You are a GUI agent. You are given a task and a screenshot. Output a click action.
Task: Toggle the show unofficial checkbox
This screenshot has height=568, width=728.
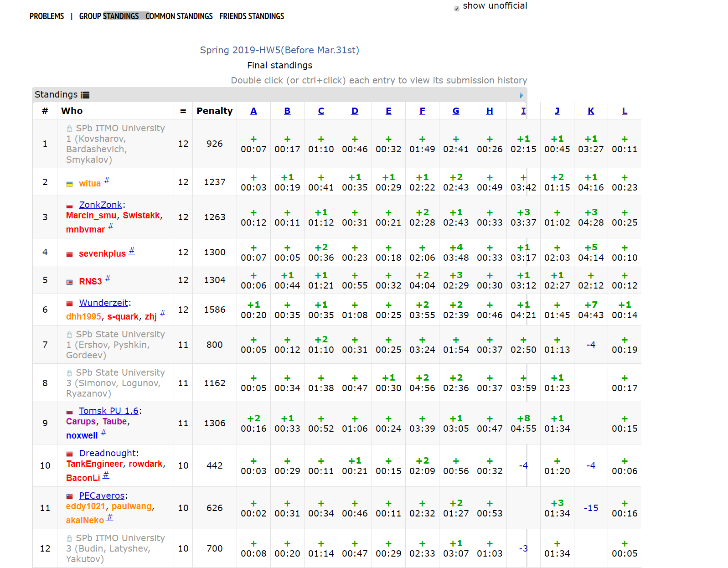pyautogui.click(x=457, y=9)
